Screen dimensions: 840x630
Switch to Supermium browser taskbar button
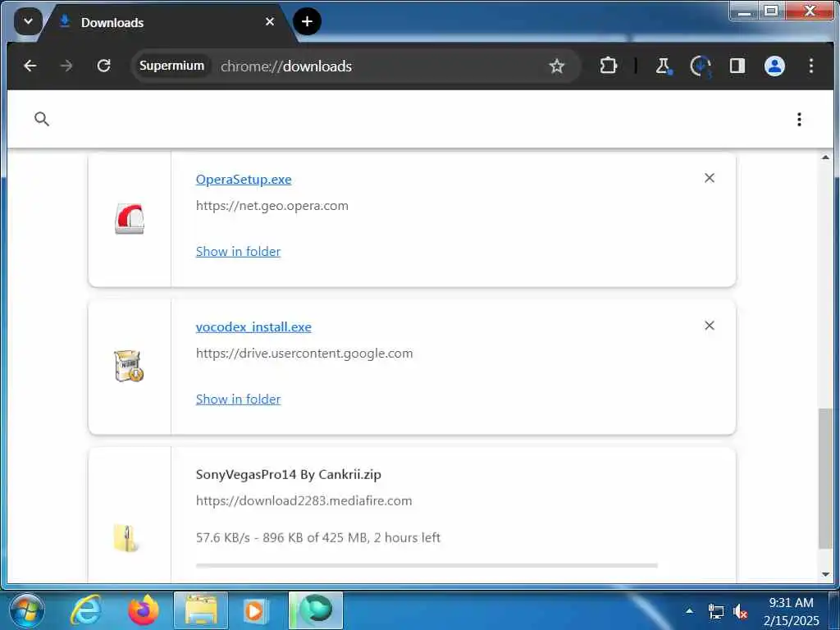(316, 610)
